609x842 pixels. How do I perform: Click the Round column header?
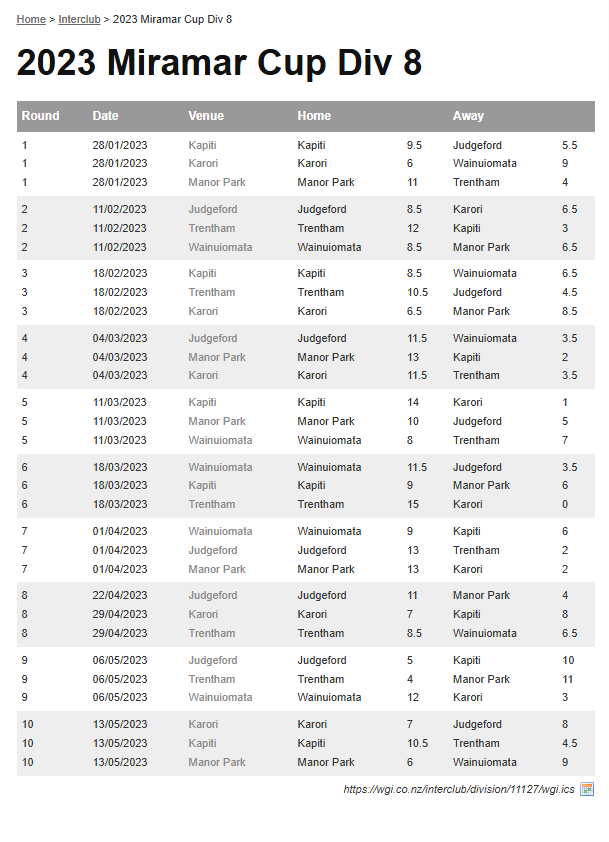pyautogui.click(x=40, y=116)
